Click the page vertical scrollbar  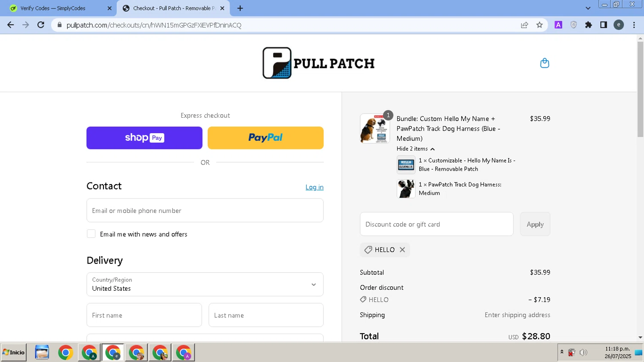coord(640,90)
